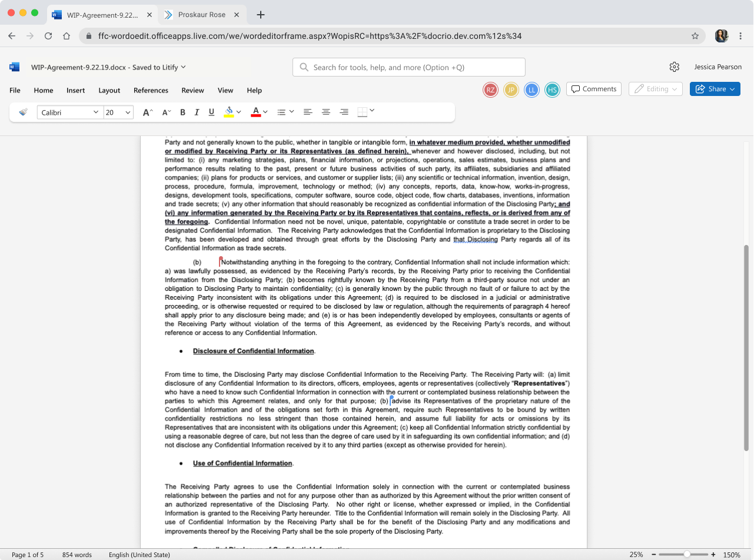
Task: Go to the browser home page
Action: (67, 36)
